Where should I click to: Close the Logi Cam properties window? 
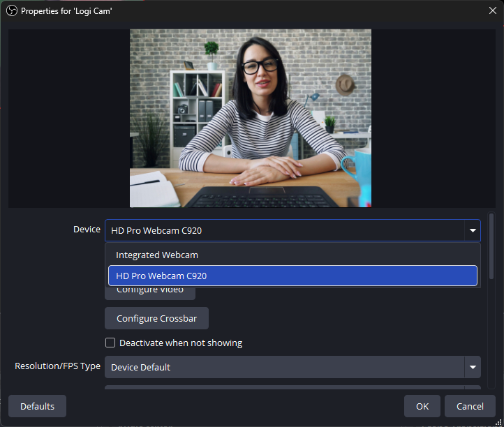pyautogui.click(x=492, y=11)
